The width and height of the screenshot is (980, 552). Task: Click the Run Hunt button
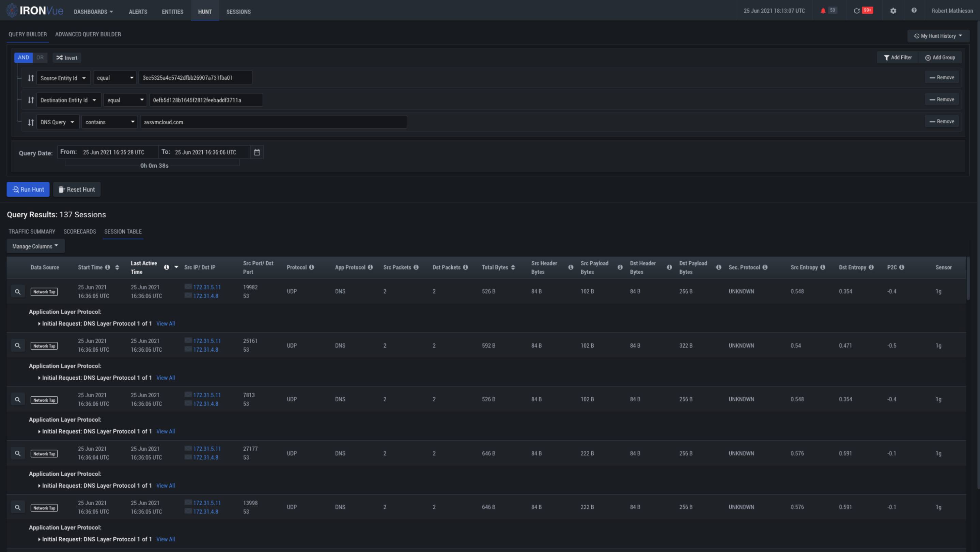point(28,189)
